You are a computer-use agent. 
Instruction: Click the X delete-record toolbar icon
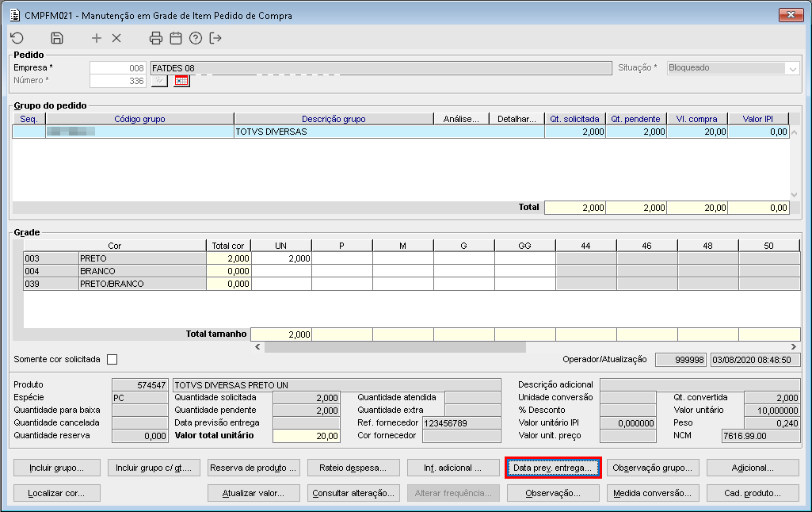point(116,38)
